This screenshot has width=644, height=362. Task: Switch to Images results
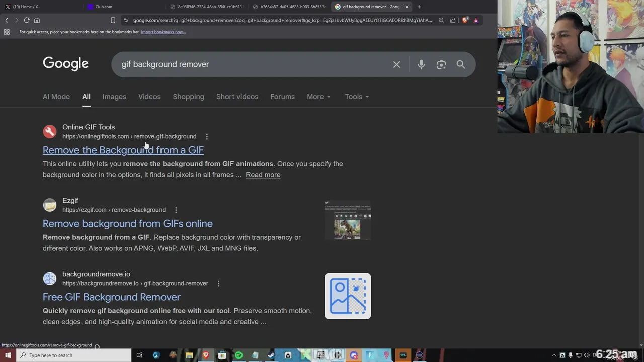point(114,97)
